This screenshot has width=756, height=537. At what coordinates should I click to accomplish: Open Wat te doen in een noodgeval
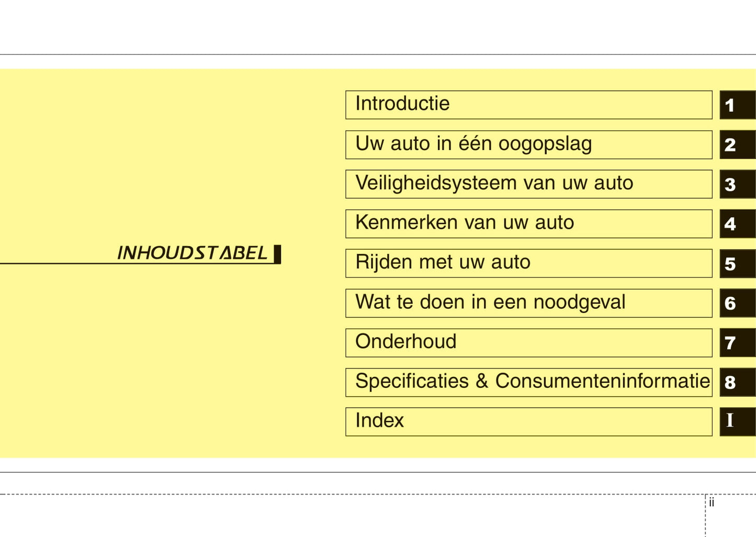528,303
